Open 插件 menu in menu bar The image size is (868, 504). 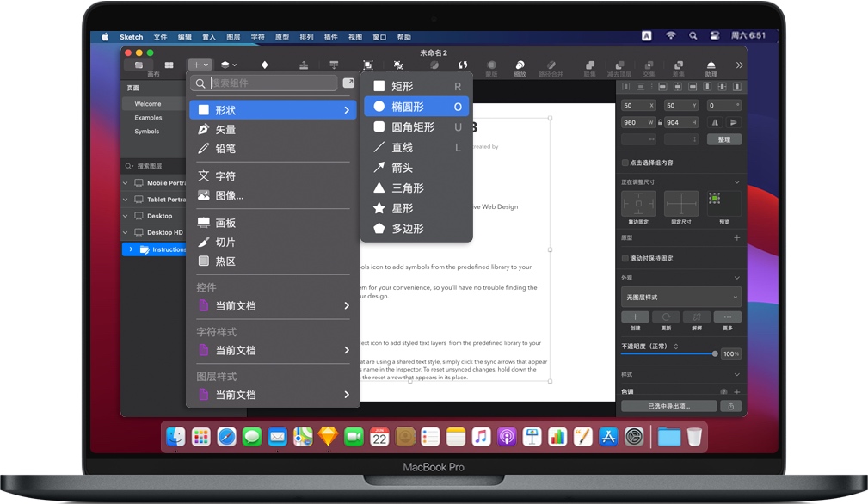point(331,37)
